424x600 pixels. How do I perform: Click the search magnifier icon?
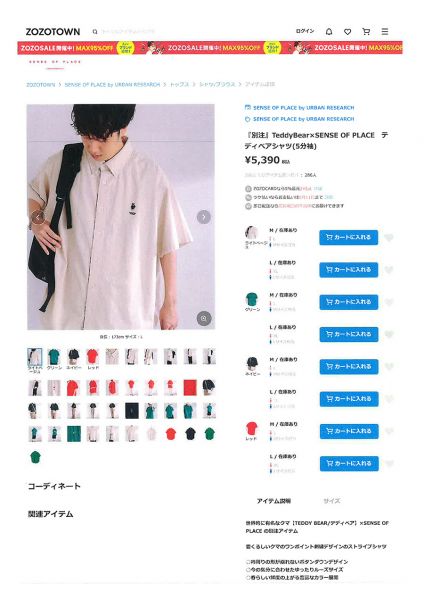click(95, 32)
